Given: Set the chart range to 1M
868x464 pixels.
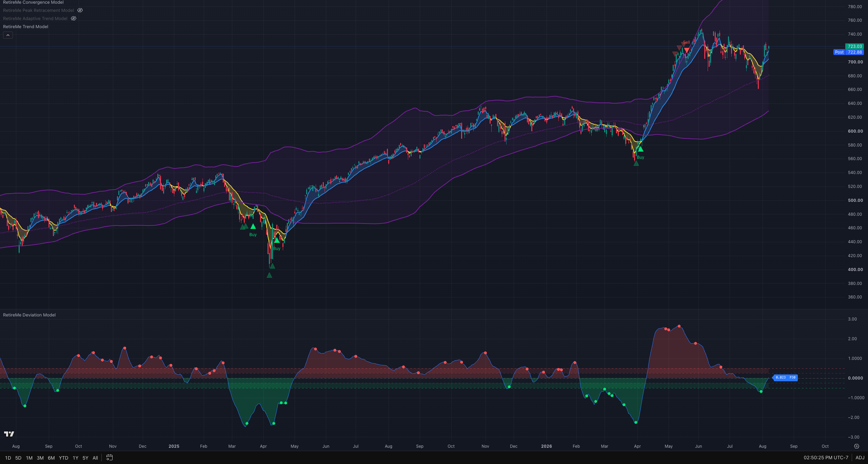Looking at the screenshot, I should tap(29, 458).
